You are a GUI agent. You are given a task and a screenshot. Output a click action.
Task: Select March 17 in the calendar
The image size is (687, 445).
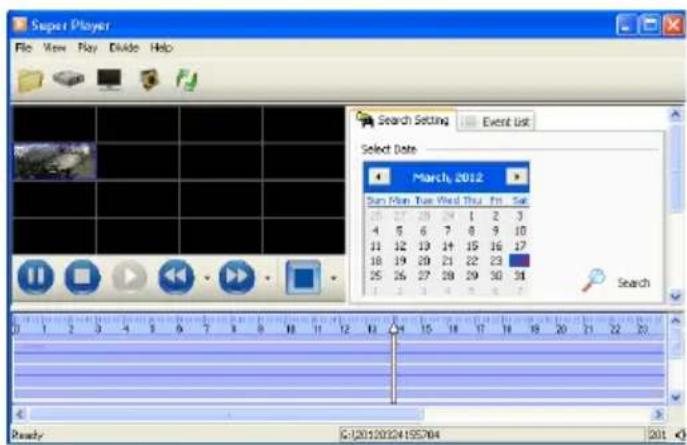[520, 246]
